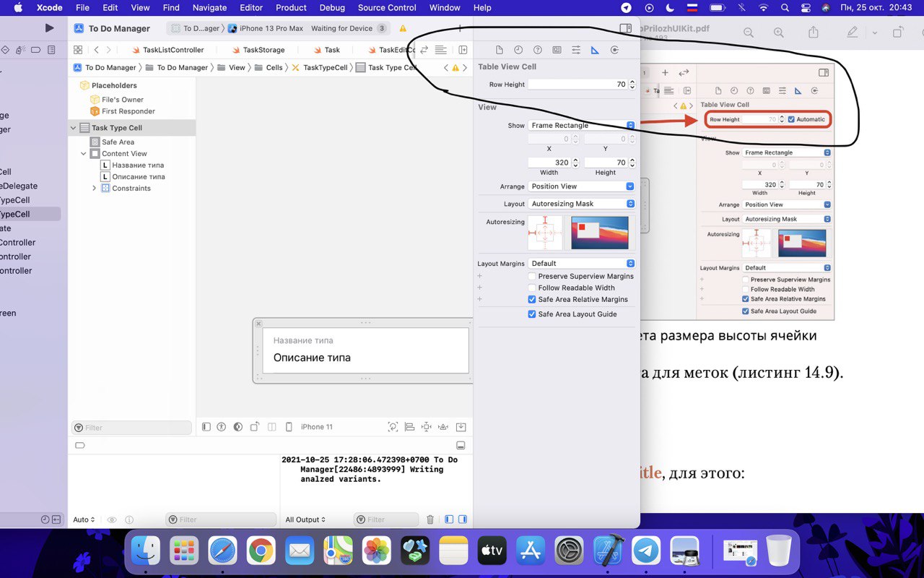Screen dimensions: 924x578
Task: Open Align constraints button
Action: click(409, 427)
